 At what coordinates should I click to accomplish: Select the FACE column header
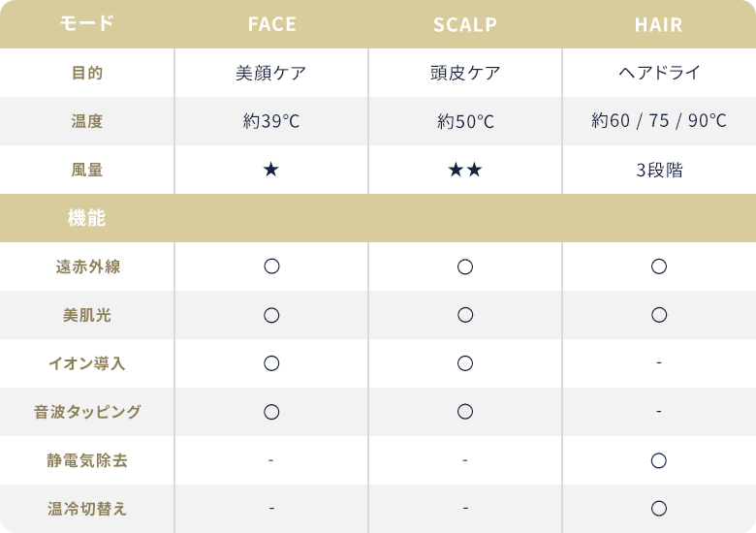coord(272,24)
